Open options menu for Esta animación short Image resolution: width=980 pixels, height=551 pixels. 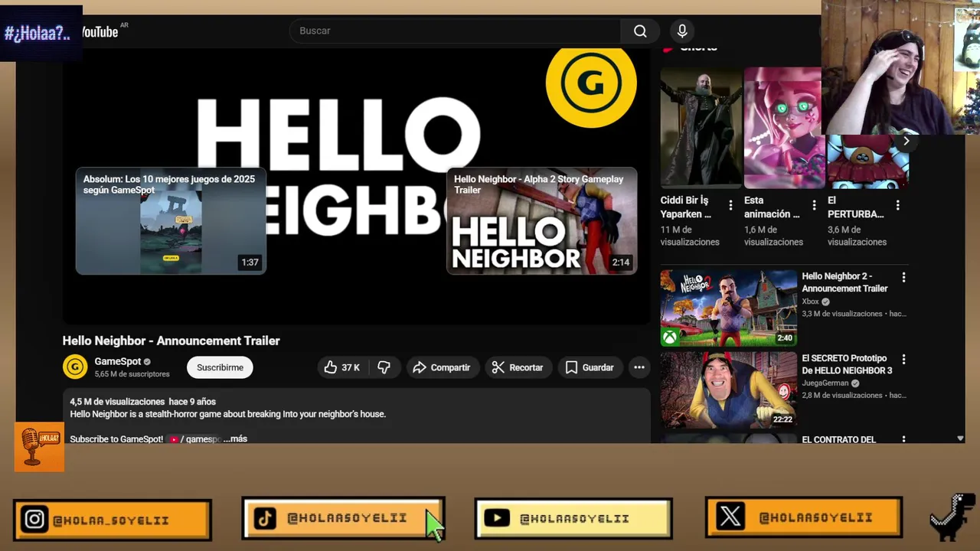(x=814, y=205)
